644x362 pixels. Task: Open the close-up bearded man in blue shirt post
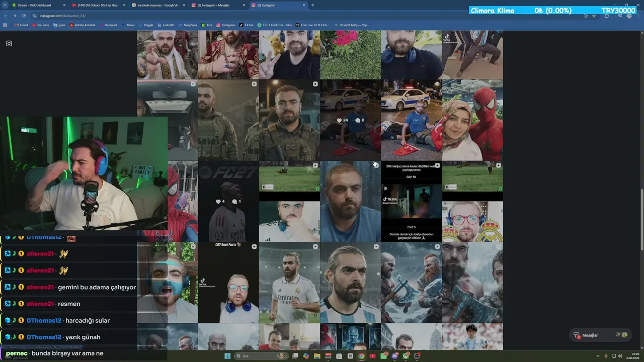coord(350,201)
